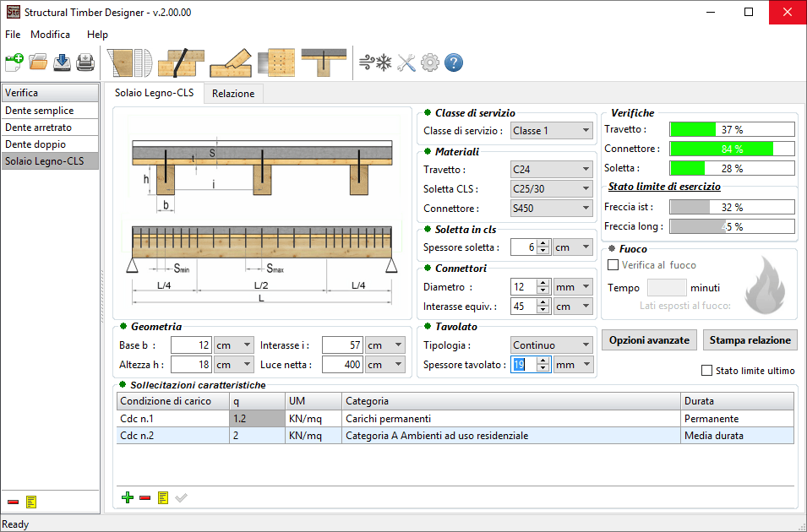The image size is (807, 532).
Task: Click the crossed tools icon
Action: 406,62
